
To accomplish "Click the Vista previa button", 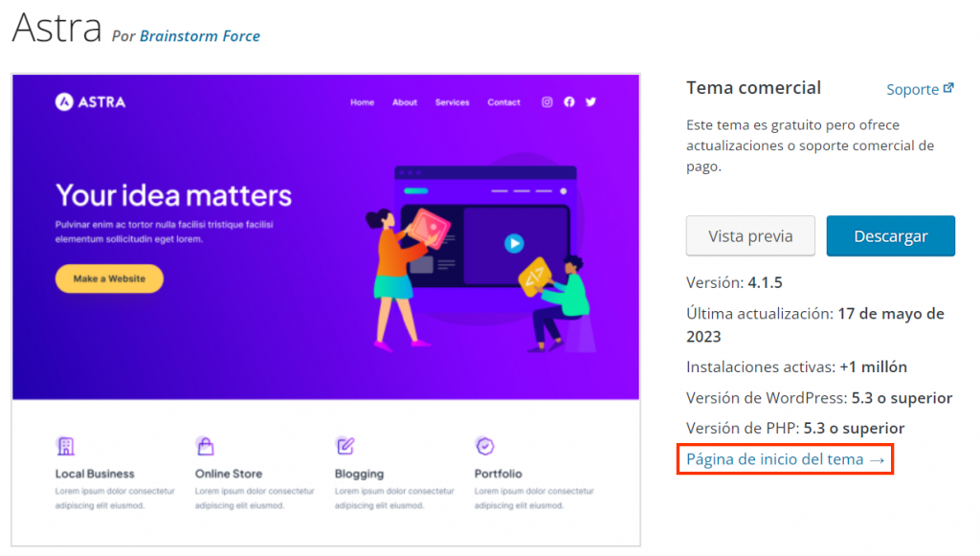I will click(x=750, y=235).
